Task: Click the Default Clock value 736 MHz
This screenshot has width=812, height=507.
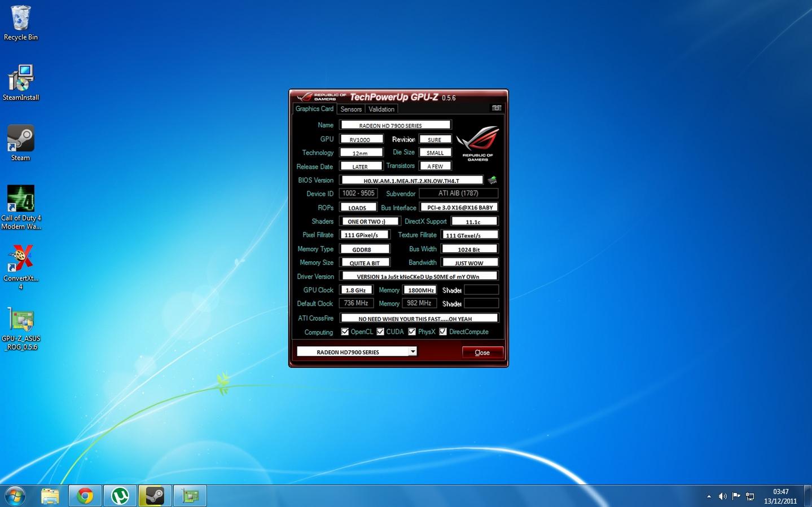Action: point(356,303)
